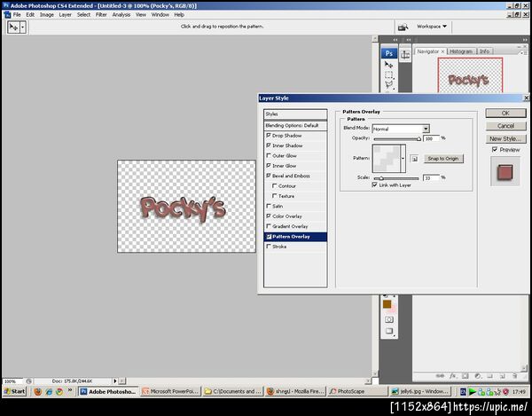This screenshot has height=416, width=532.
Task: Uncheck the Drop Shadow checkbox
Action: click(269, 136)
